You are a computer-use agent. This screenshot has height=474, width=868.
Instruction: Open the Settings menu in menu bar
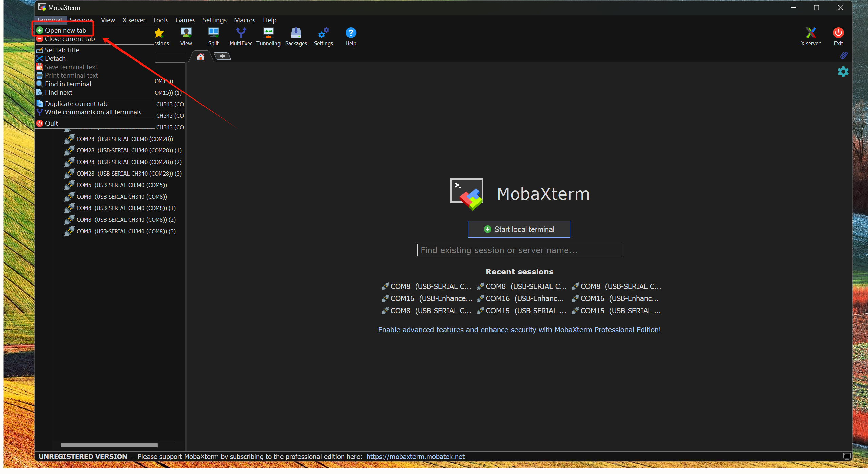tap(214, 20)
